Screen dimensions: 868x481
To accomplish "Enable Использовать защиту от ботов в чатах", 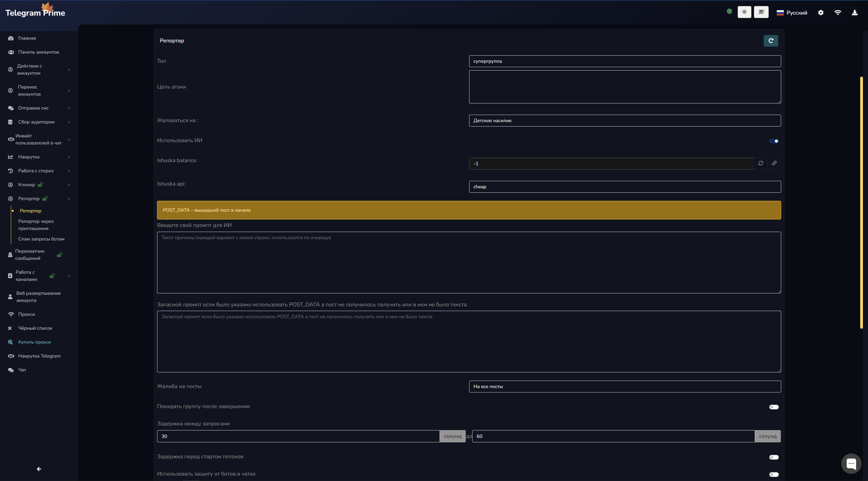I will tap(774, 475).
